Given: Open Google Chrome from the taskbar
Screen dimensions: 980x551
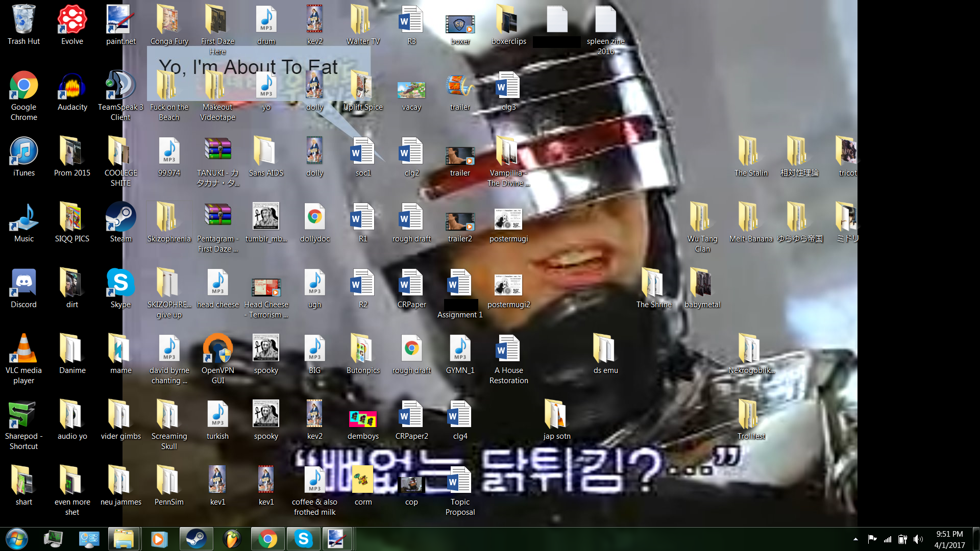Looking at the screenshot, I should coord(267,539).
